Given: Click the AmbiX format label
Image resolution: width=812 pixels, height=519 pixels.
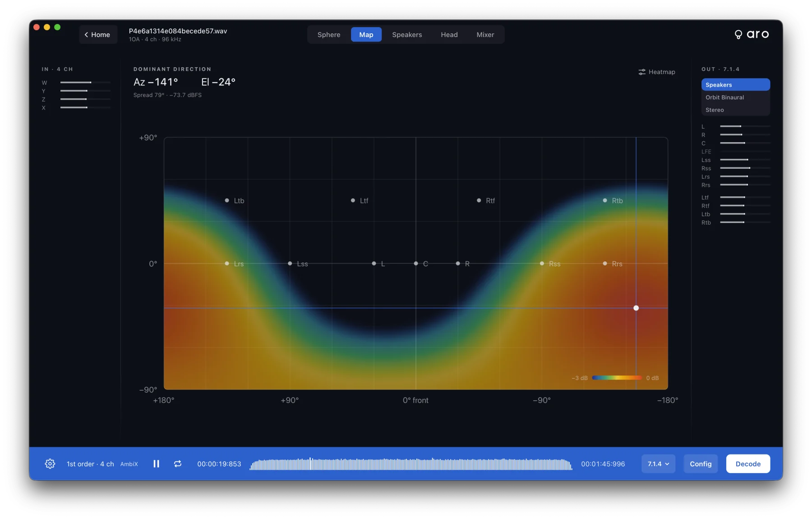Looking at the screenshot, I should click(129, 464).
